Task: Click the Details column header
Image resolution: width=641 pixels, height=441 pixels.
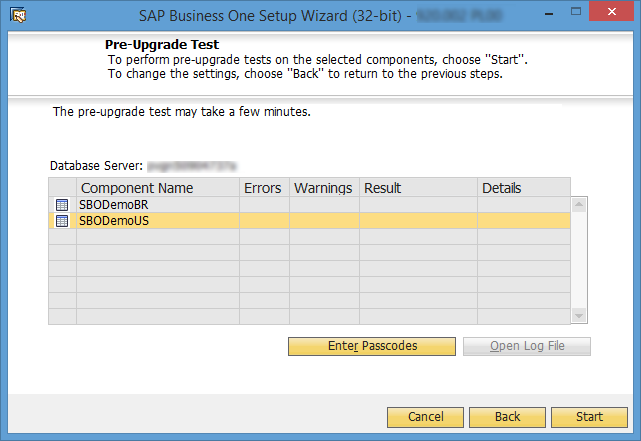Action: tap(524, 188)
